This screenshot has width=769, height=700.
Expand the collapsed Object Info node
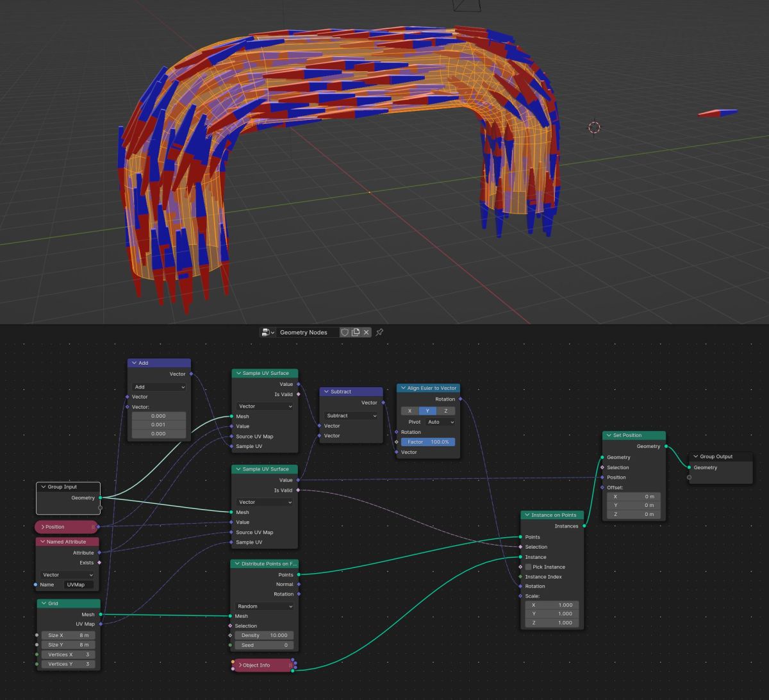pos(240,665)
